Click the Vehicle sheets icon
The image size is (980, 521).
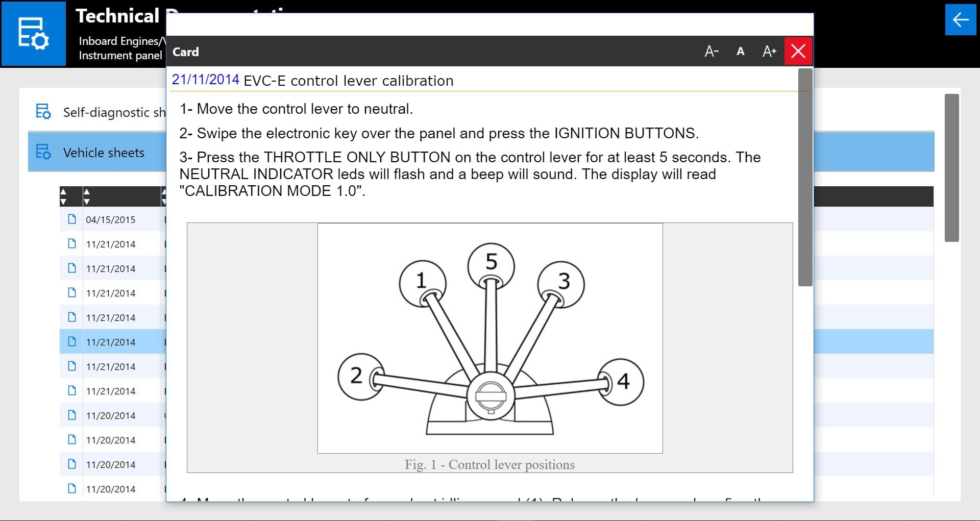(x=43, y=152)
